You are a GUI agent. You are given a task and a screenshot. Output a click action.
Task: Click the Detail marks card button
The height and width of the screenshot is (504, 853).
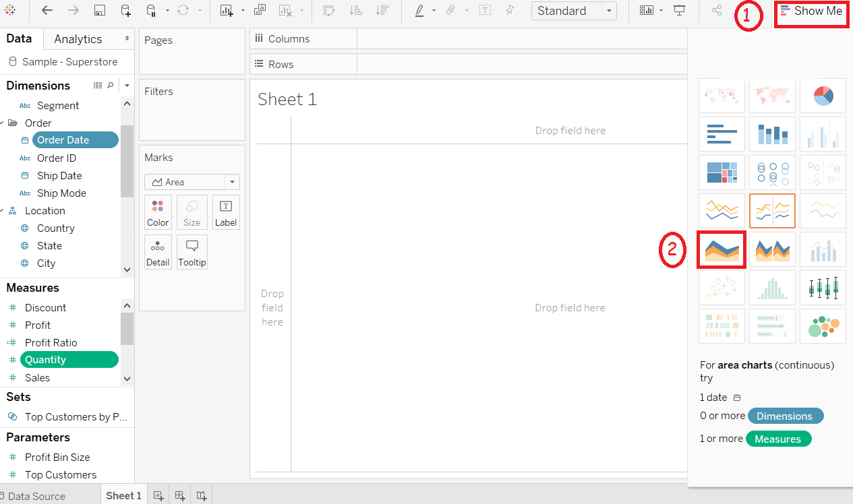pyautogui.click(x=158, y=251)
